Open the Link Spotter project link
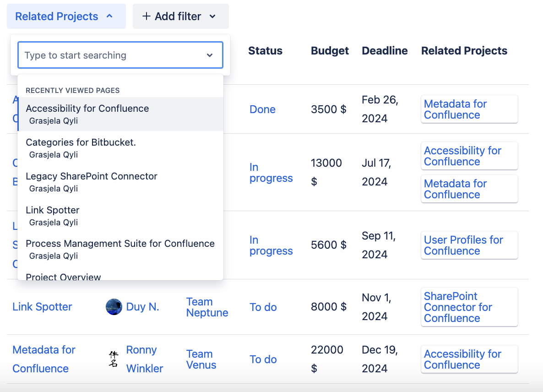 click(42, 307)
